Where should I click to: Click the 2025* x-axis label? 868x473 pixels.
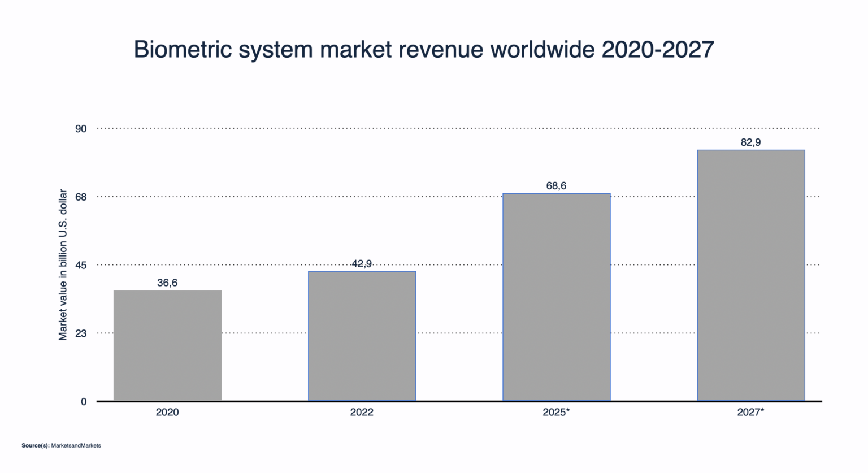(x=556, y=413)
